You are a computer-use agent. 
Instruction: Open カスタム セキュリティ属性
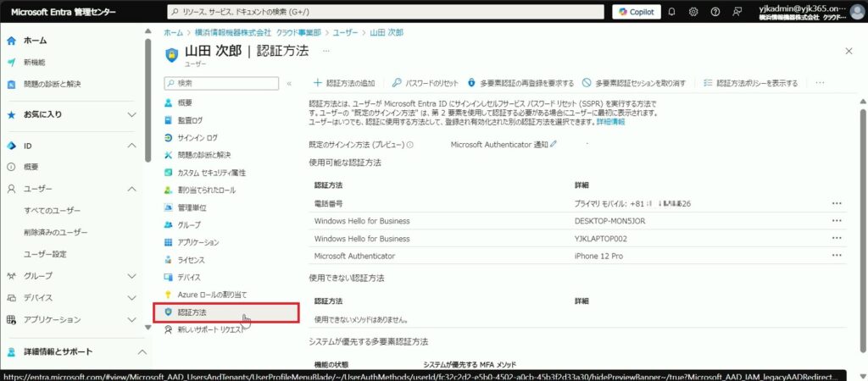[211, 173]
